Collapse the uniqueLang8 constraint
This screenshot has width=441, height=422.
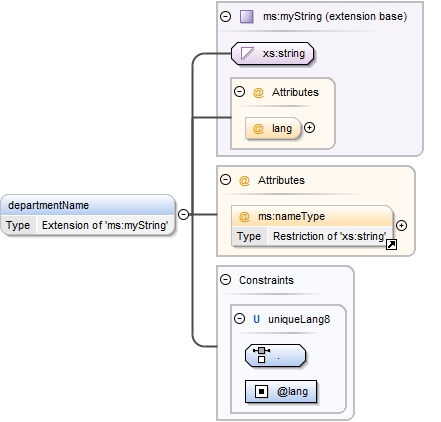click(x=239, y=319)
